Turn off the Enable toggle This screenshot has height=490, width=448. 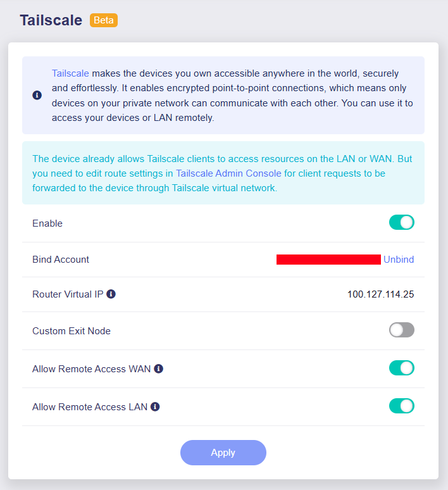pos(401,222)
